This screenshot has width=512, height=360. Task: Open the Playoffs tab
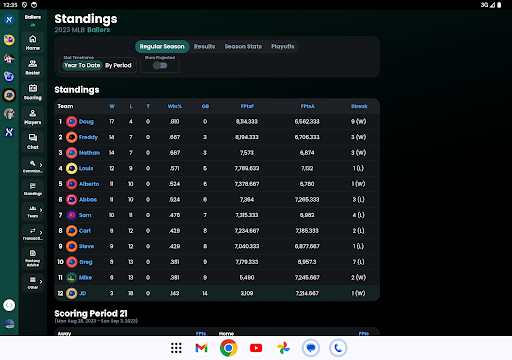tap(283, 47)
